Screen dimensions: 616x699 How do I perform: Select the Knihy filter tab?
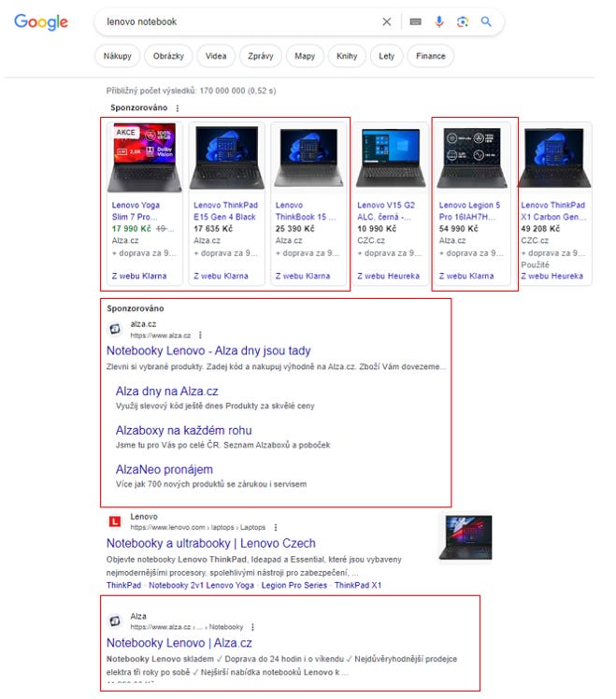[x=347, y=56]
